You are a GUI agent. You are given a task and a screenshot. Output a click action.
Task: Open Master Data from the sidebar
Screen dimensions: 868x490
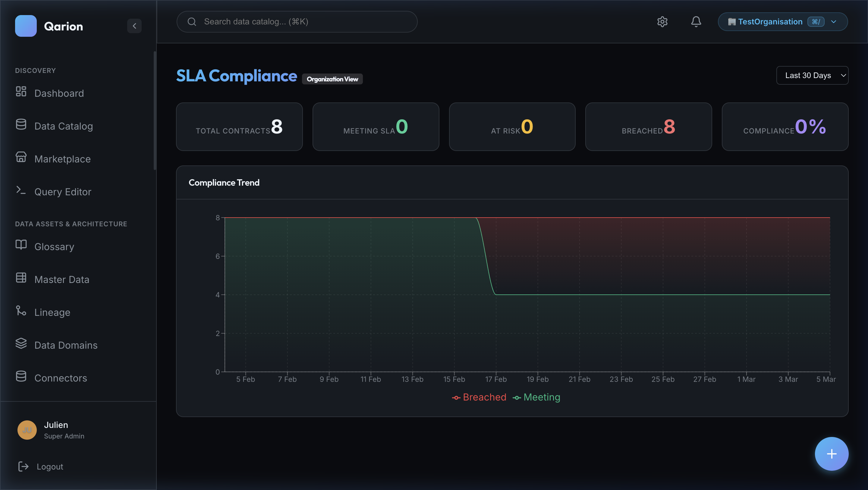pyautogui.click(x=62, y=279)
